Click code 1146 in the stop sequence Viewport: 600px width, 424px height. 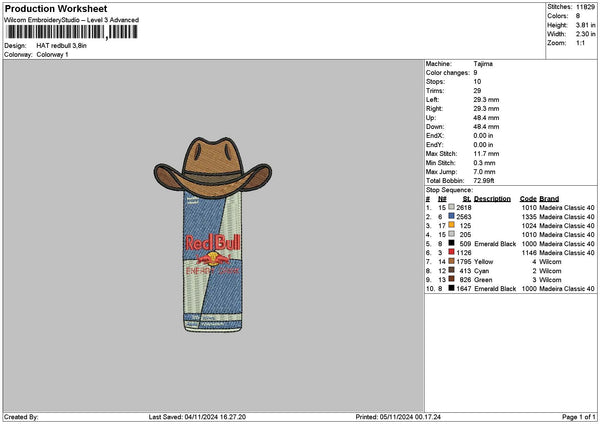[x=529, y=253]
